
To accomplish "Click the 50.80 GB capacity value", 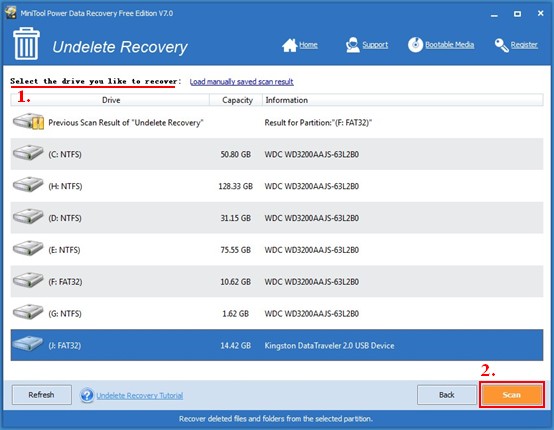I will pyautogui.click(x=236, y=154).
